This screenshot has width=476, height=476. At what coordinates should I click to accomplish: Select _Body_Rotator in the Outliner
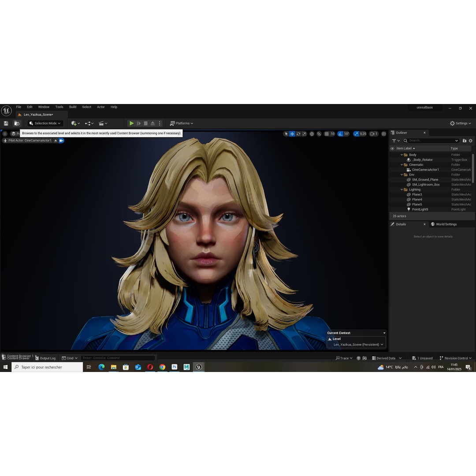click(430, 160)
